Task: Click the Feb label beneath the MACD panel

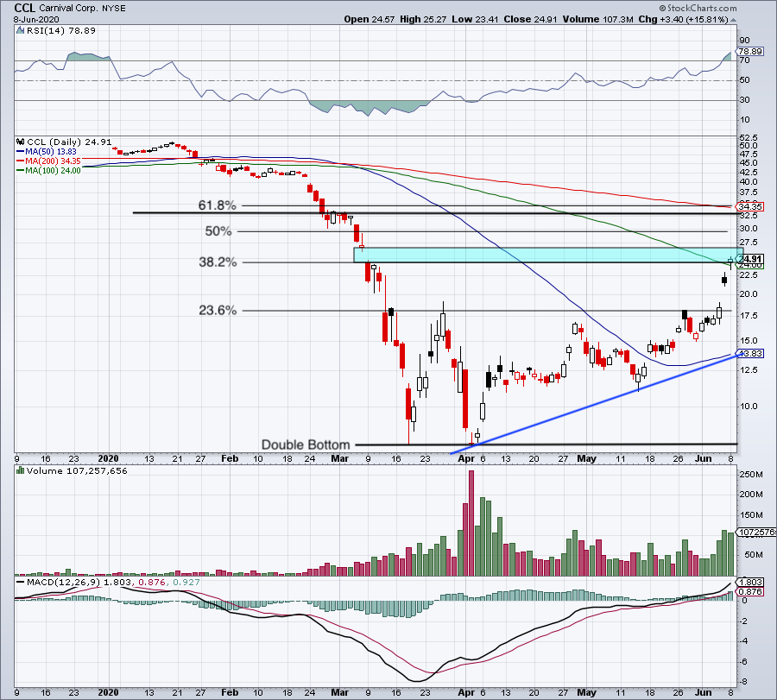Action: pyautogui.click(x=230, y=692)
